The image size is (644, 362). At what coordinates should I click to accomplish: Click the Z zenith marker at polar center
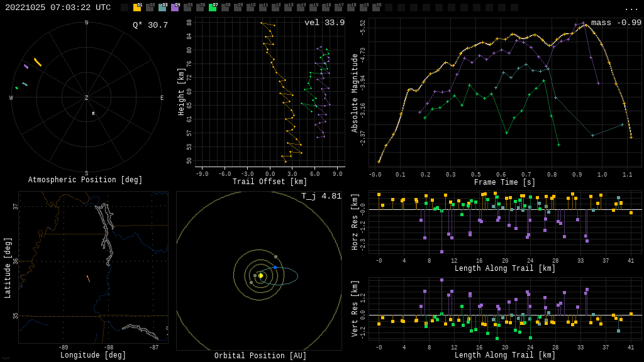coord(87,98)
